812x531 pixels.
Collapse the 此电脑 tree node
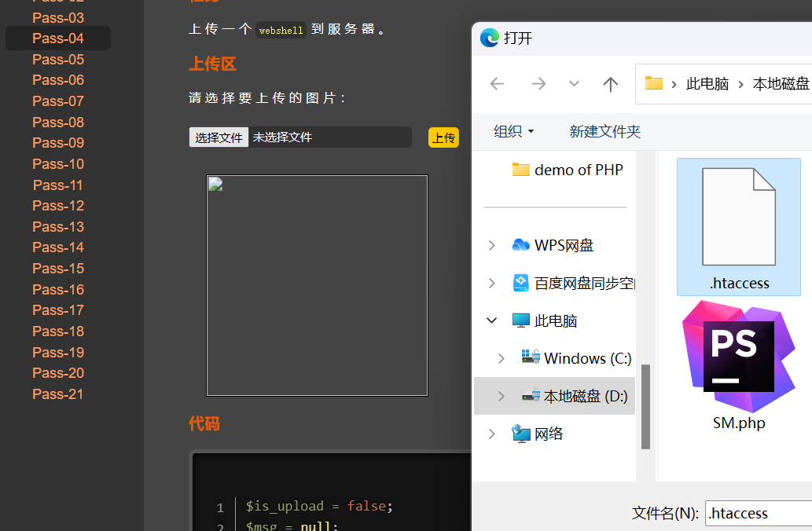491,320
